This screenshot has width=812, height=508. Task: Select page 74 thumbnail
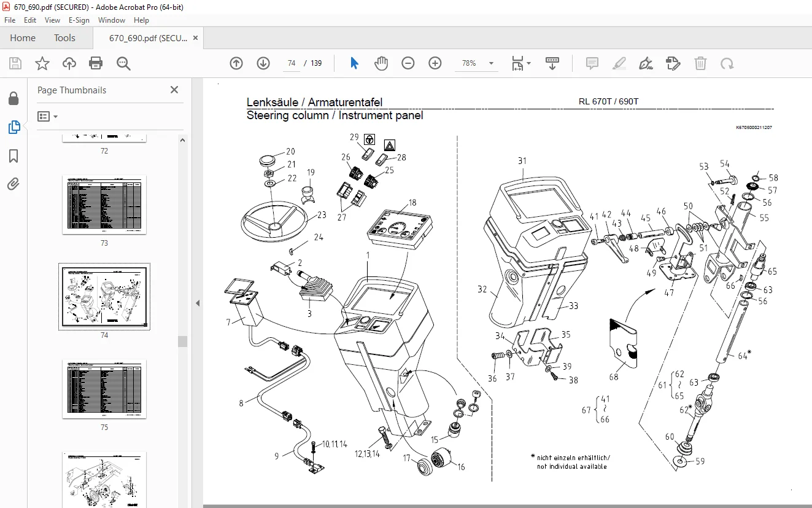coord(104,297)
